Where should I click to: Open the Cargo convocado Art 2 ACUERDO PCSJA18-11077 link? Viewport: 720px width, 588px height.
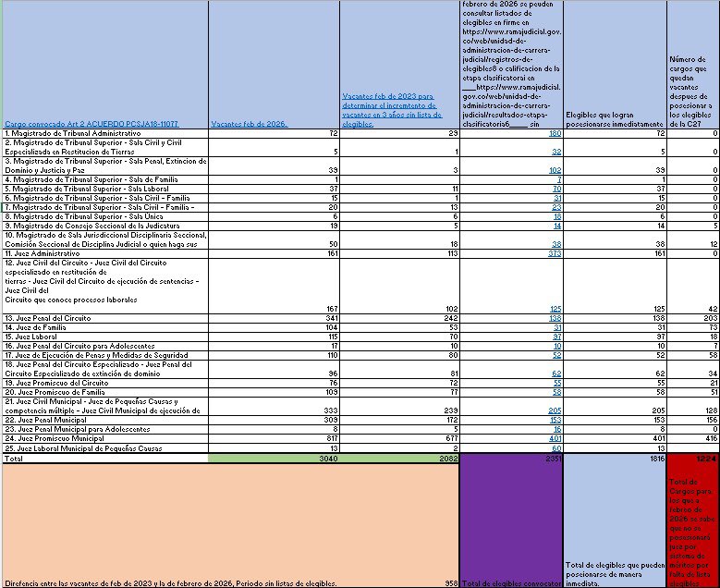(x=92, y=124)
